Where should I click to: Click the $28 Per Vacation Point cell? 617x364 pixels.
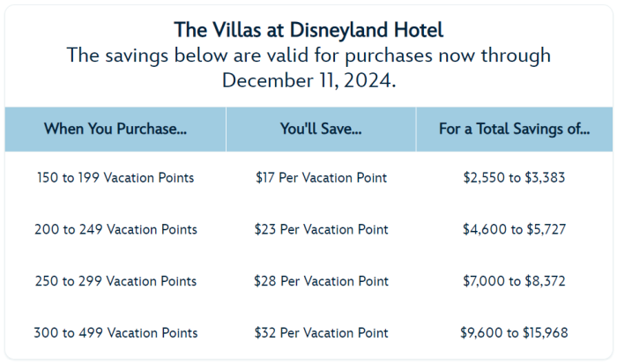point(321,281)
